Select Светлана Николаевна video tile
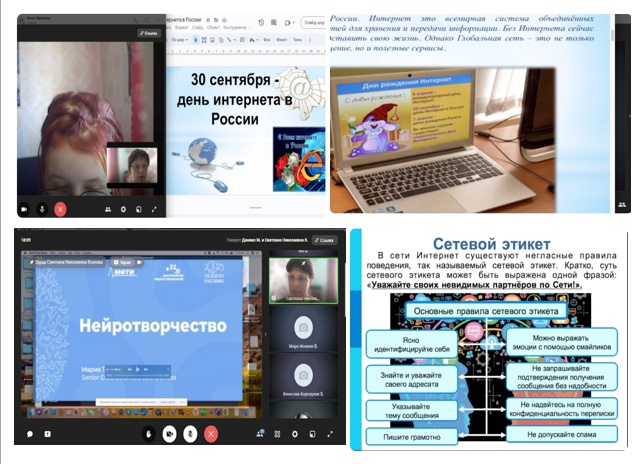This screenshot has width=635, height=464. 303,281
